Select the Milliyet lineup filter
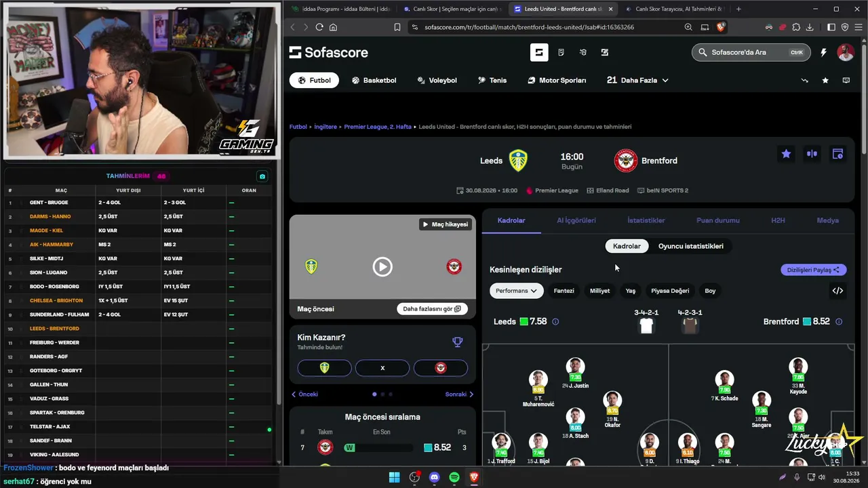Screen dimensions: 868x488 click(599, 291)
